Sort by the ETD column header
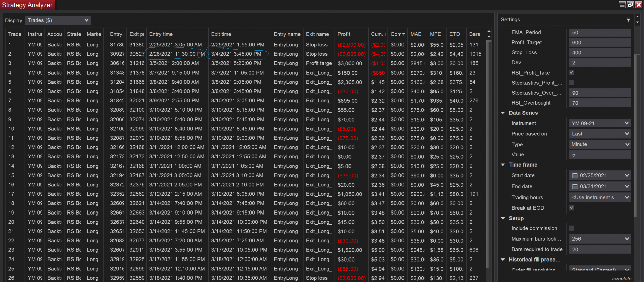Screen dimensions: 644x282 coord(457,34)
